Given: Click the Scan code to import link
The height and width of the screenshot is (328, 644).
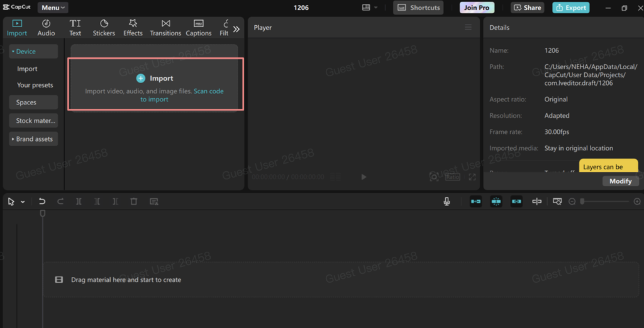Looking at the screenshot, I should click(x=182, y=95).
